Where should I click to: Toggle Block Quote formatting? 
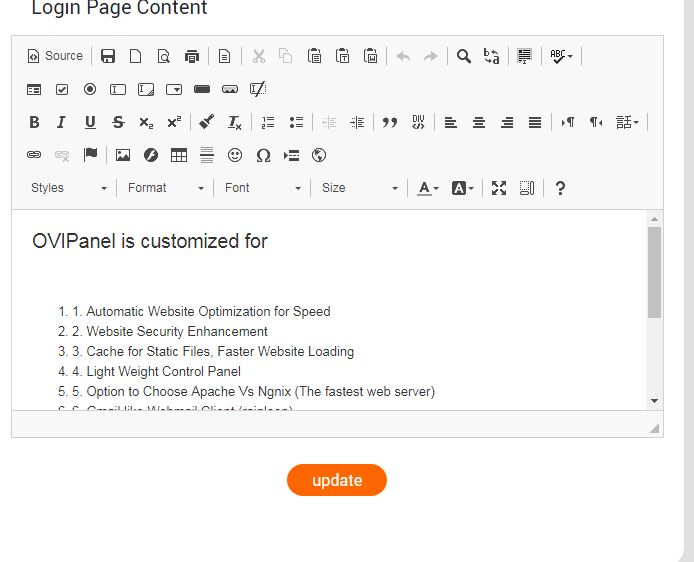click(x=389, y=122)
